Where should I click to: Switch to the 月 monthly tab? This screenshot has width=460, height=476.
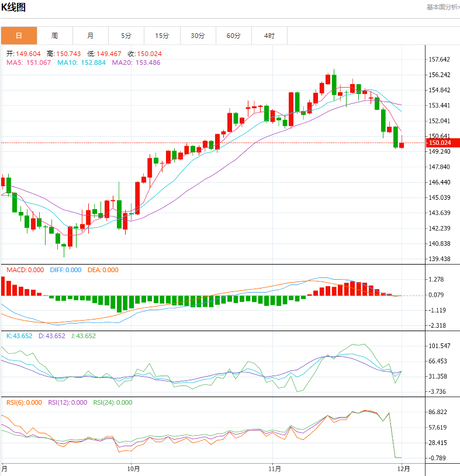[x=91, y=36]
